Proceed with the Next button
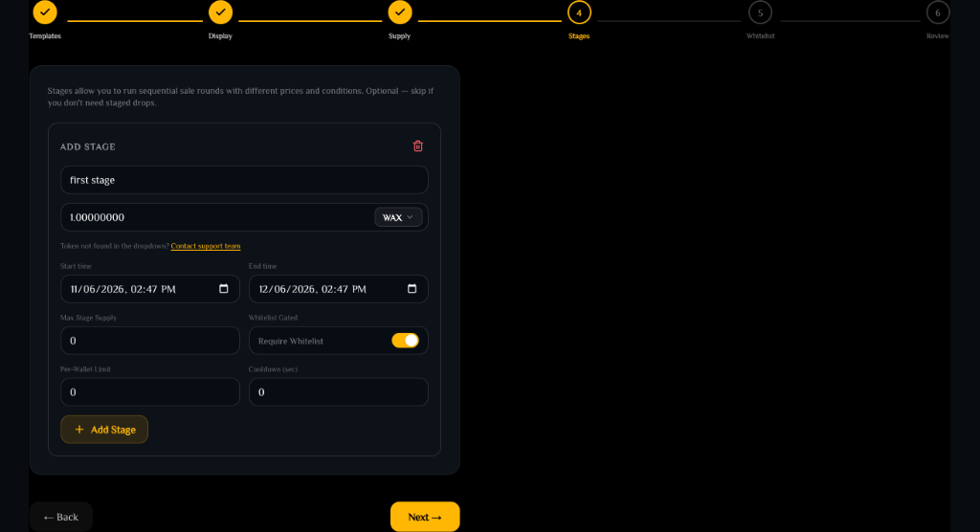The height and width of the screenshot is (532, 980). [x=425, y=517]
